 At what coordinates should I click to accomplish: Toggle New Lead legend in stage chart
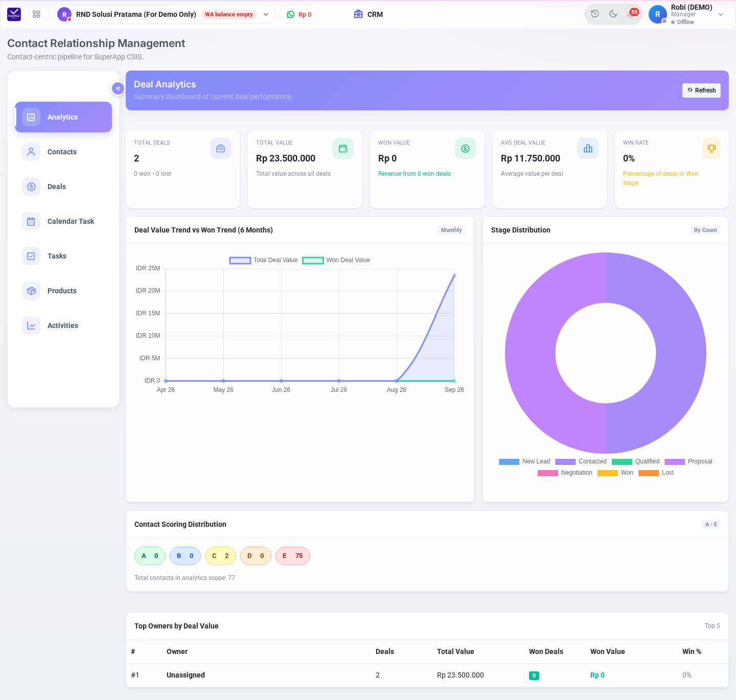click(x=524, y=461)
